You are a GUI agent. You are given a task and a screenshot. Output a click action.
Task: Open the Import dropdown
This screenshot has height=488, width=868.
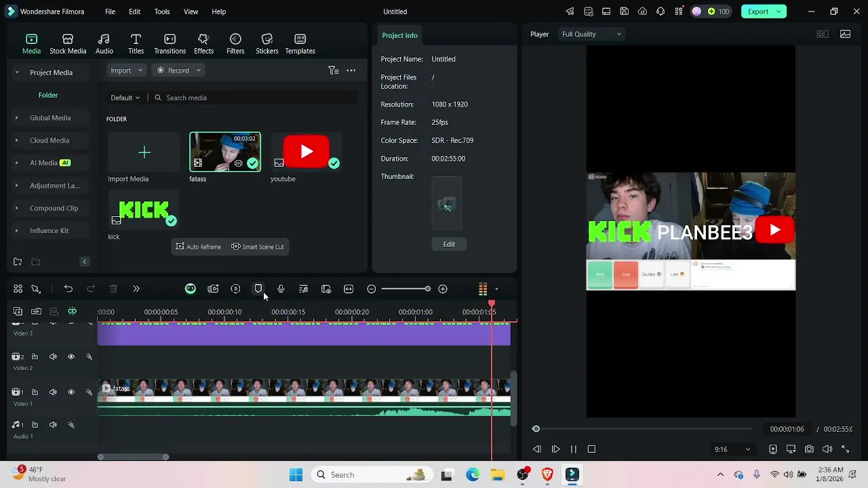point(127,70)
